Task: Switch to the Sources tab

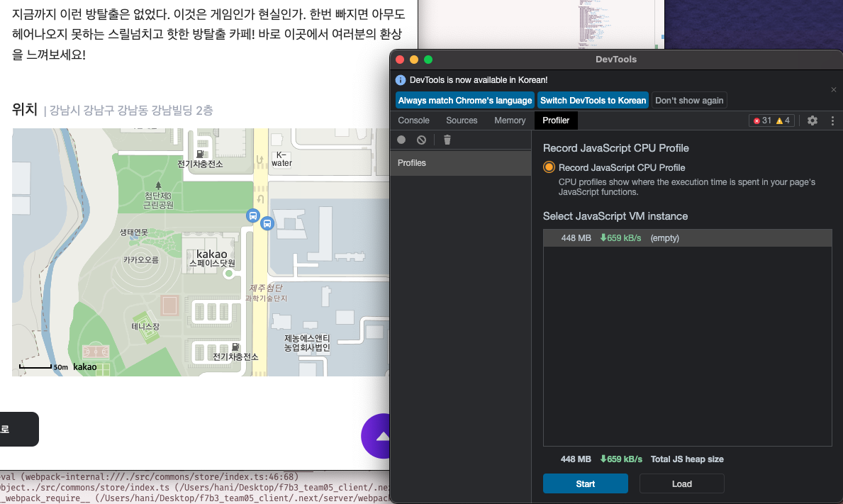Action: point(462,121)
